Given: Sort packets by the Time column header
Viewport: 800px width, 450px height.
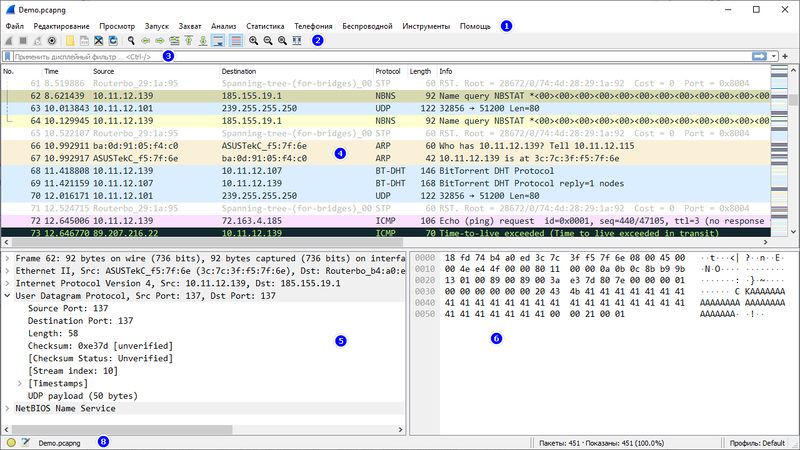Looking at the screenshot, I should [x=66, y=71].
